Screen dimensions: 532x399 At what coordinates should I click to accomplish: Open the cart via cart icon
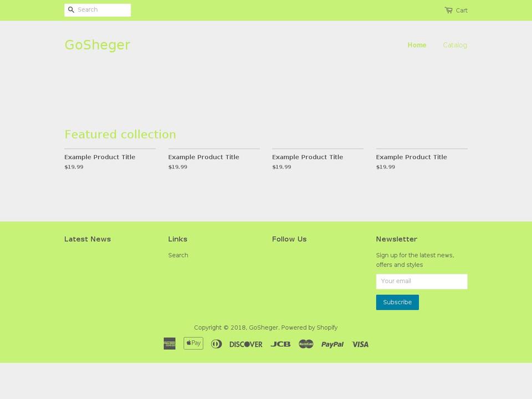[448, 10]
